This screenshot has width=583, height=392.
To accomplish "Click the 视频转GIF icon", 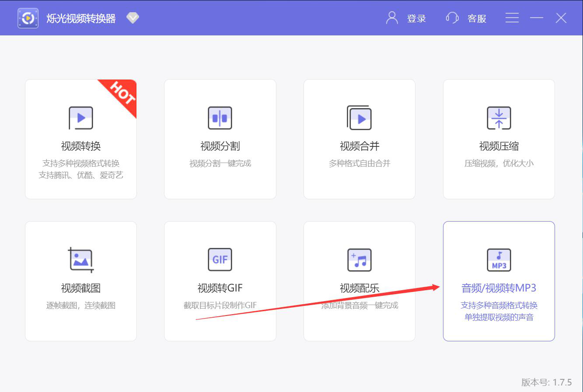I will [220, 260].
